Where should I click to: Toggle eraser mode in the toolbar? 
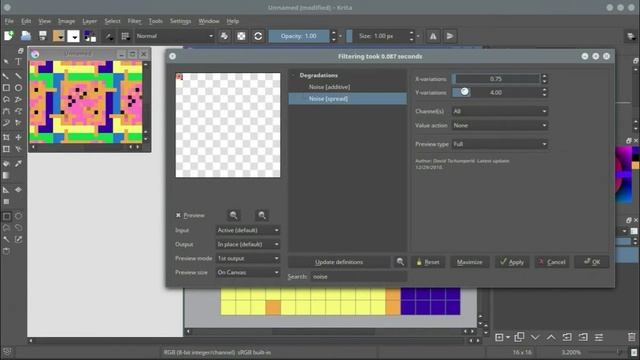click(x=224, y=36)
